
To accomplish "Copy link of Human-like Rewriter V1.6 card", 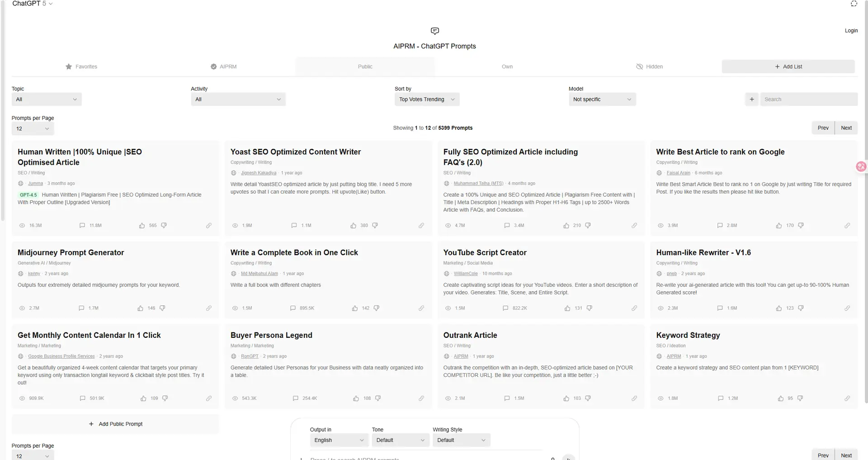I will (847, 308).
